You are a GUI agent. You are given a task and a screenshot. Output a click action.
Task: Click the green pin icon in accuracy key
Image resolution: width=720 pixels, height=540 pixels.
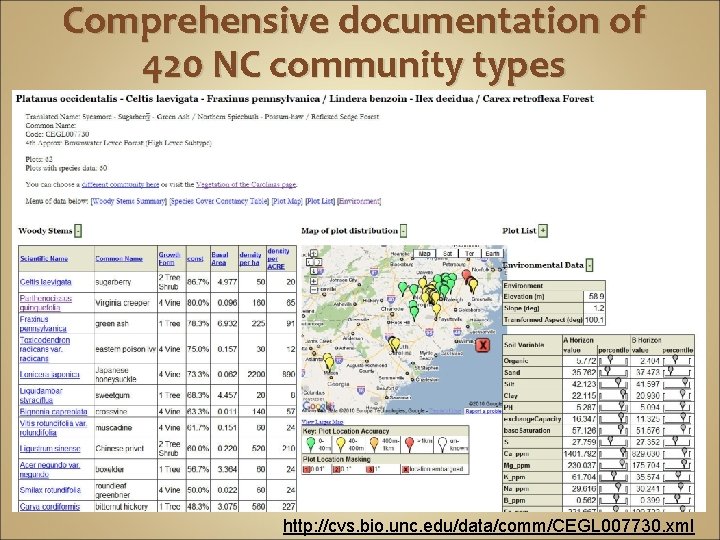[x=311, y=444]
